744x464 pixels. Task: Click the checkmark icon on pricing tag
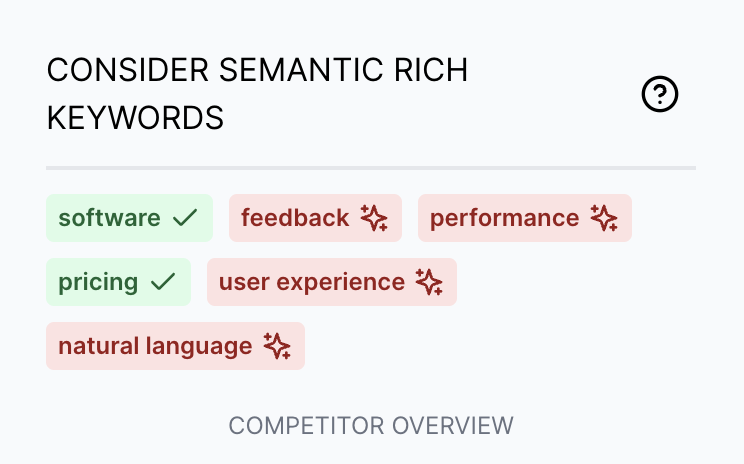163,282
